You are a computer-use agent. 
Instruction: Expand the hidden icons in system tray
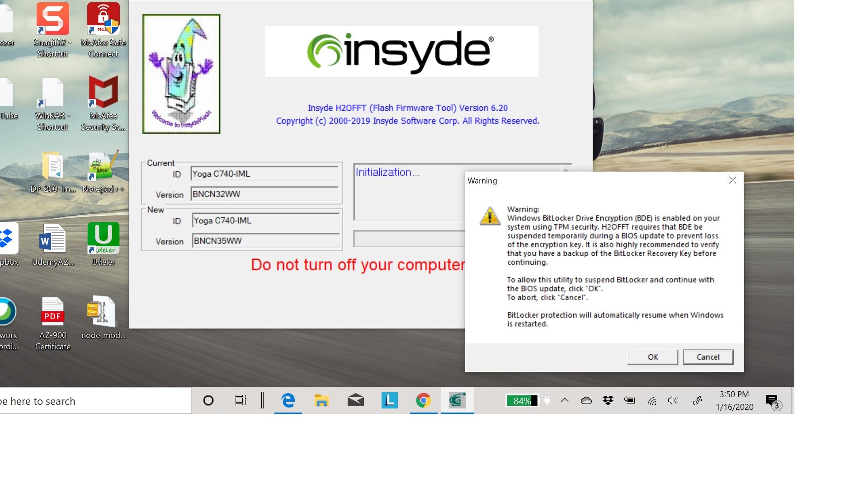(565, 400)
